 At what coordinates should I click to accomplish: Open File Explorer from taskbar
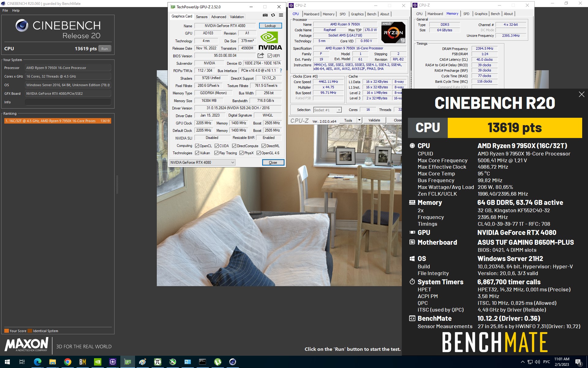[52, 362]
